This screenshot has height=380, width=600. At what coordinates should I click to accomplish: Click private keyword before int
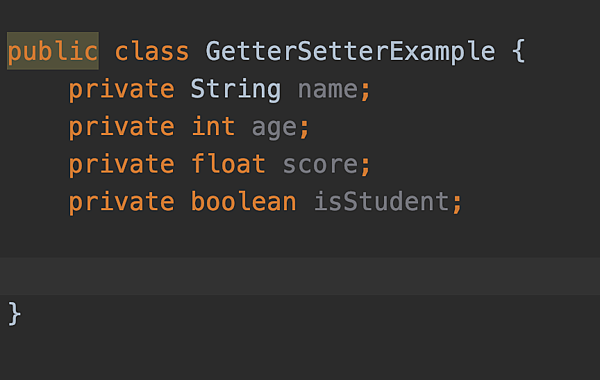coord(121,128)
